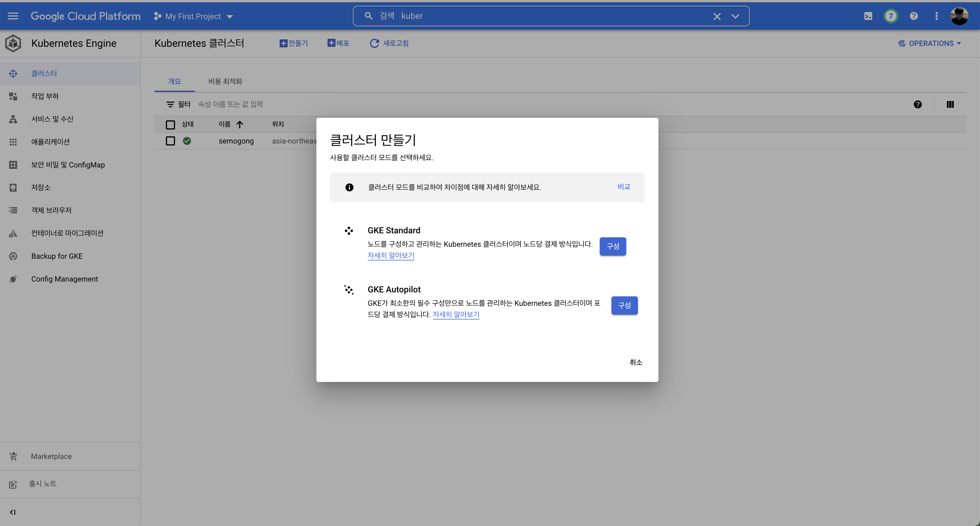Select 작업 부하 in the sidebar
The width and height of the screenshot is (980, 526).
click(45, 96)
